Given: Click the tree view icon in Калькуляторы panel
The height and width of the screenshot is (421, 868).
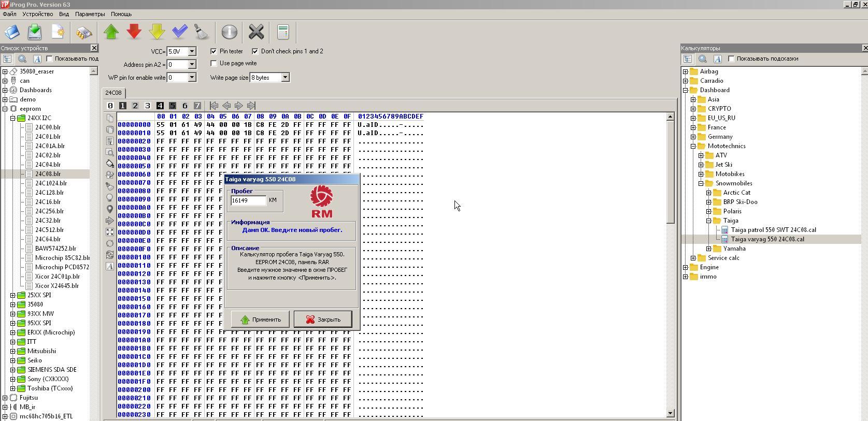Looking at the screenshot, I should point(688,59).
